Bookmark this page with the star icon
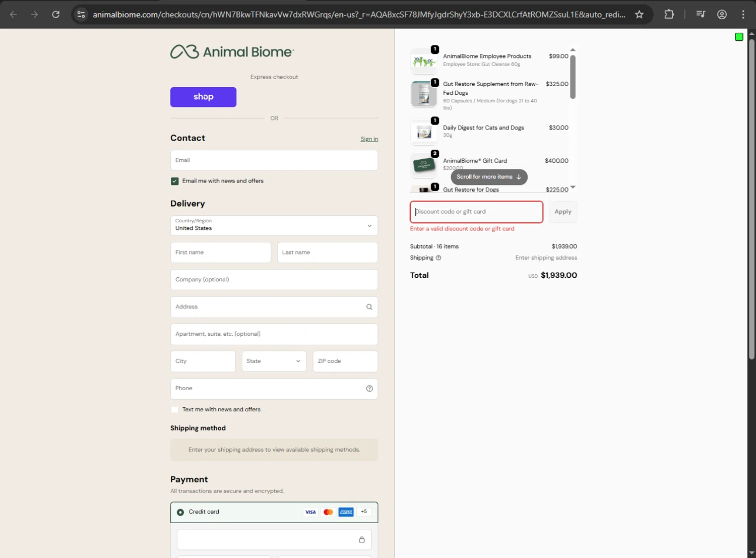The height and width of the screenshot is (558, 756). 639,14
